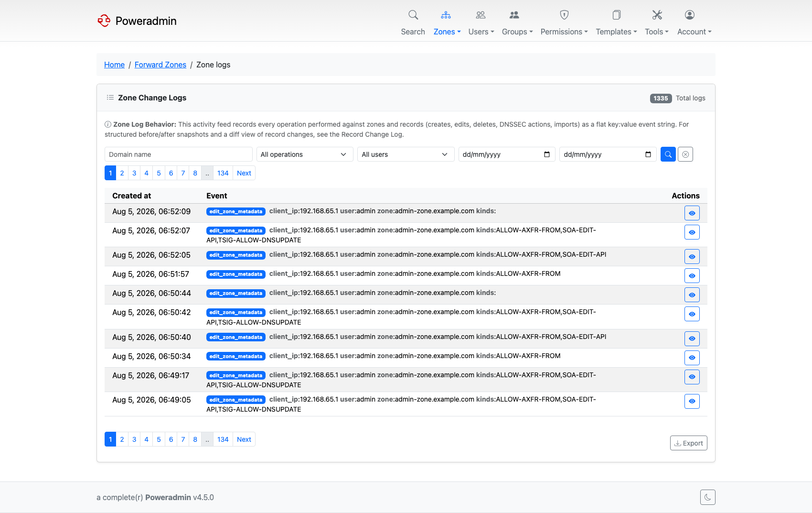View details of log at 06:50:44
Image resolution: width=812 pixels, height=513 pixels.
pos(692,295)
